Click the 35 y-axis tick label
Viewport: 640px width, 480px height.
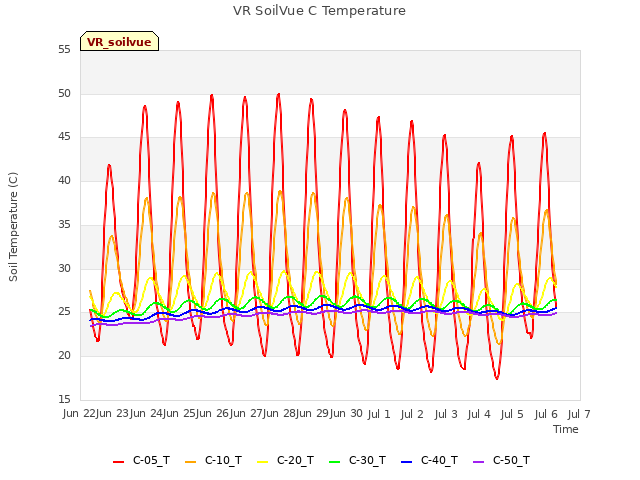pyautogui.click(x=64, y=224)
